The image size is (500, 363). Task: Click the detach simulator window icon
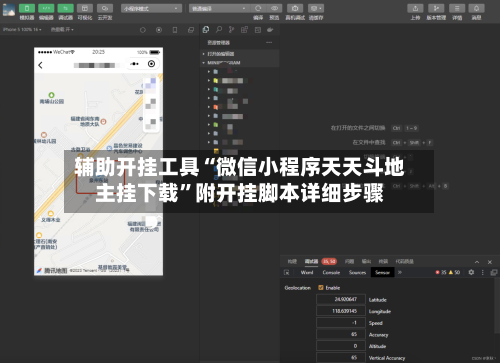[x=191, y=30]
